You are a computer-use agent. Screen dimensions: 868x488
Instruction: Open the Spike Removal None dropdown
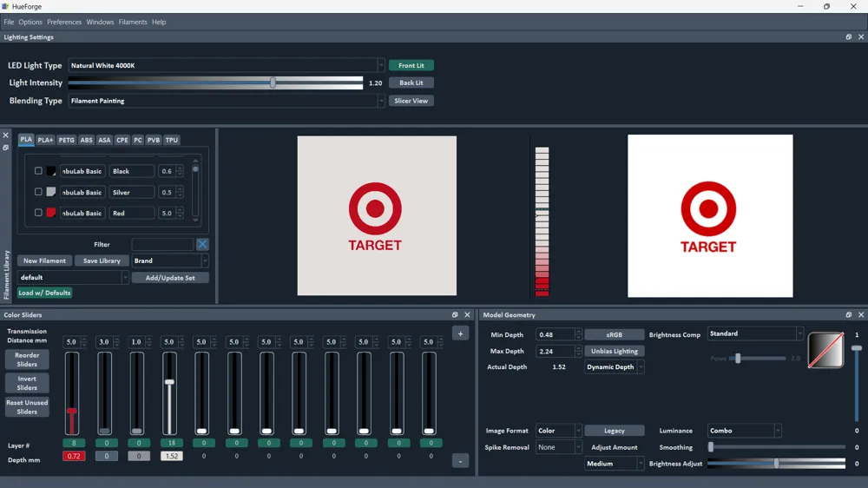click(x=558, y=447)
